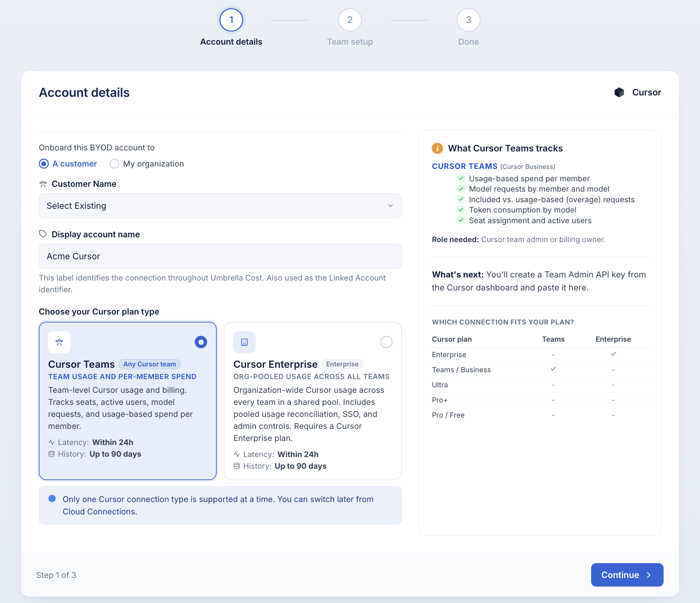Click the Cursor Enterprise building icon
The width and height of the screenshot is (700, 603).
click(244, 342)
